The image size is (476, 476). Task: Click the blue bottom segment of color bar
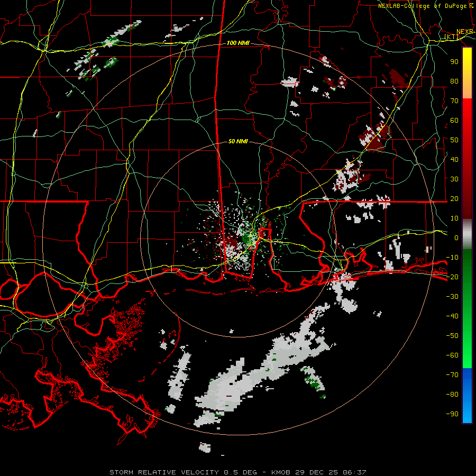point(467,396)
